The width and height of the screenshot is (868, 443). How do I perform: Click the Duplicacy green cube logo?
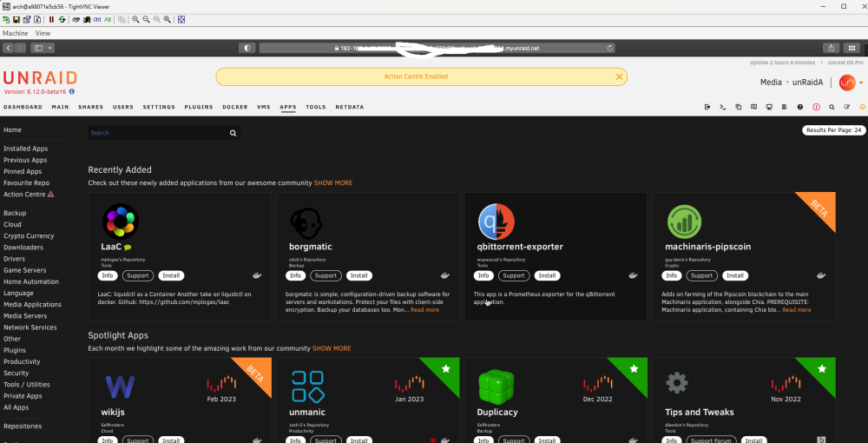496,387
